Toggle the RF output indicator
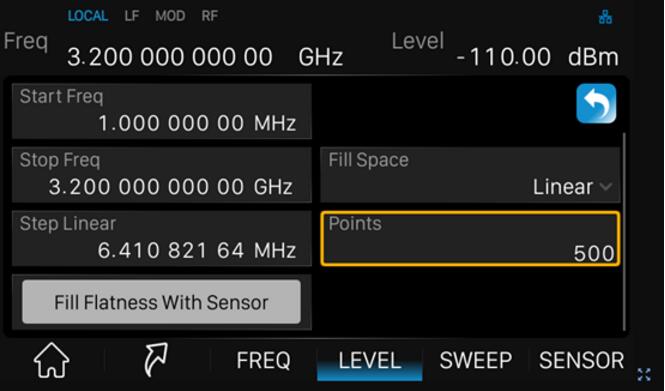 tap(210, 16)
